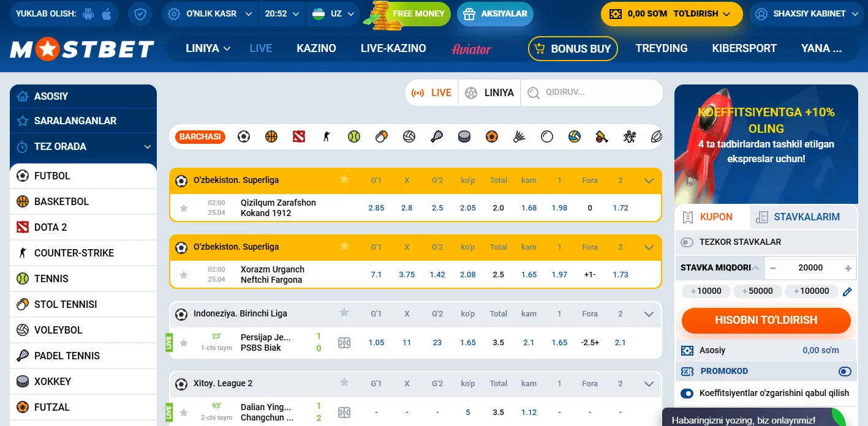This screenshot has width=868, height=426.
Task: Select padel tennis racket icon in filter bar
Action: point(437,136)
